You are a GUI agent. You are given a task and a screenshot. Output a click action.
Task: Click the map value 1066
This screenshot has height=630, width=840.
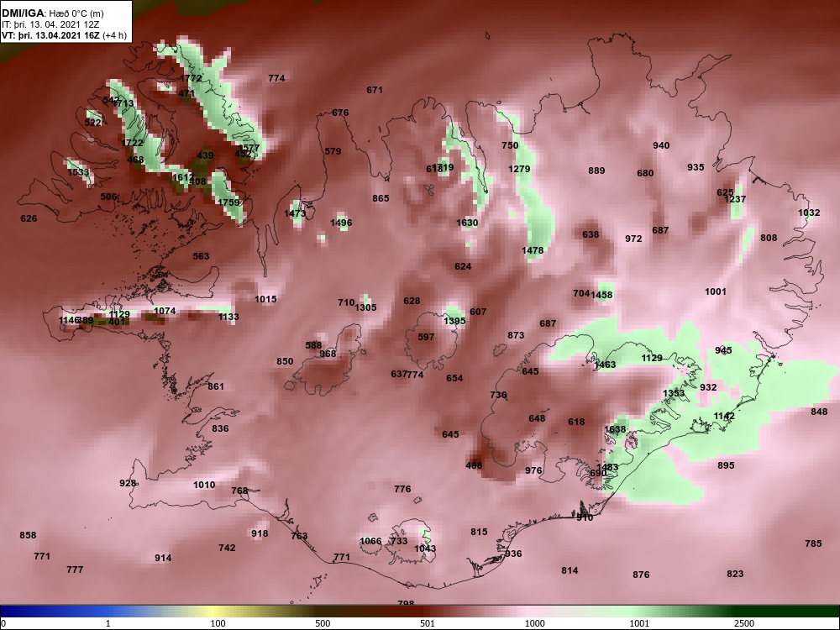(x=370, y=541)
